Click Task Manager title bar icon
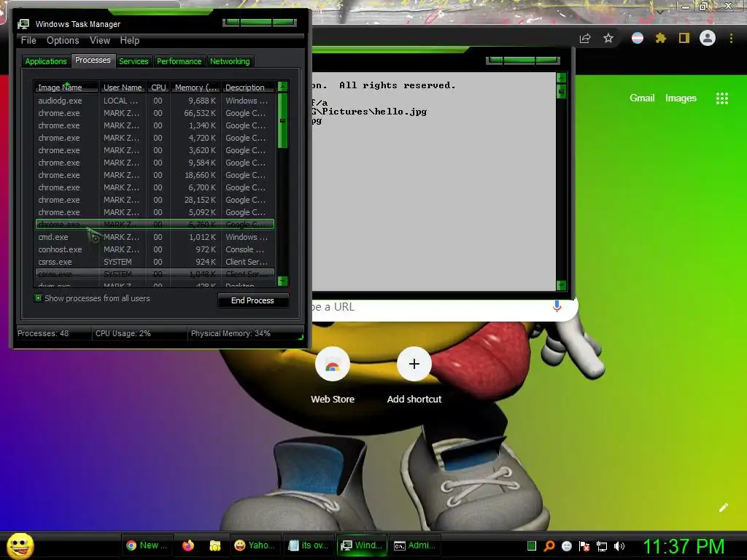The width and height of the screenshot is (747, 560). [23, 24]
